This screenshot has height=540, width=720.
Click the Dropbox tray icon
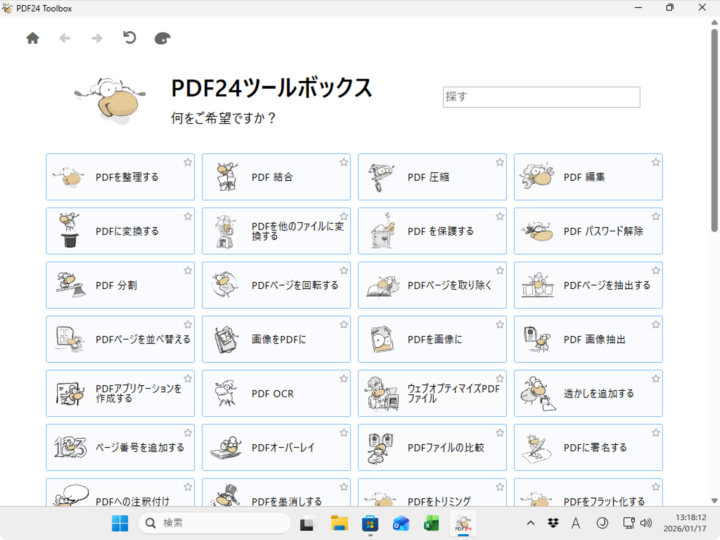(x=553, y=523)
